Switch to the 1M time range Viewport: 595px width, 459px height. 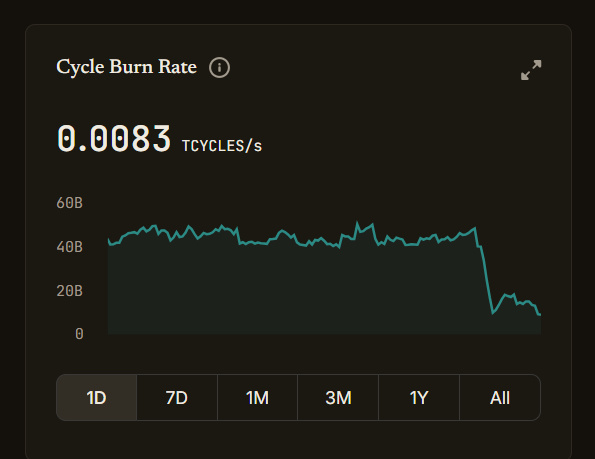tap(257, 398)
